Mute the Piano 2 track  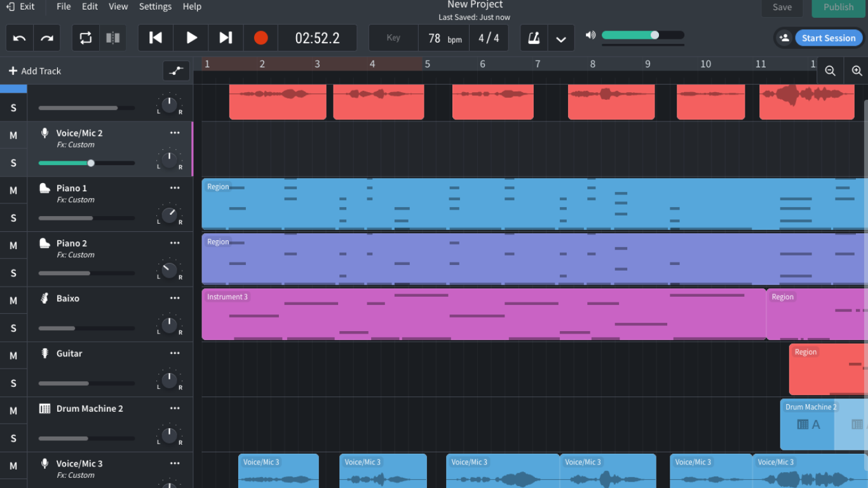pos(13,246)
